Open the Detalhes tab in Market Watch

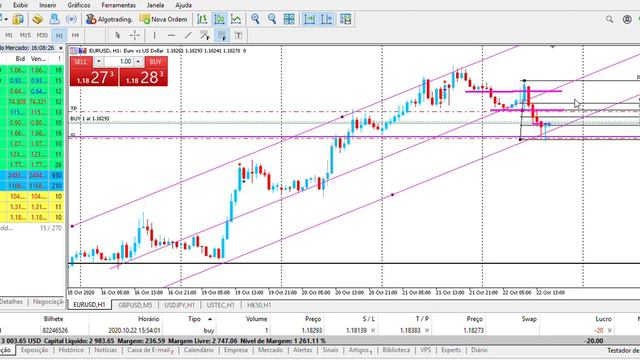click(x=11, y=302)
